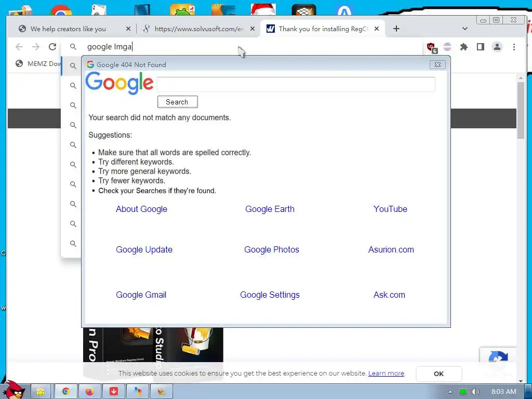
Task: Open the 'Ask.com' link
Action: (x=389, y=295)
